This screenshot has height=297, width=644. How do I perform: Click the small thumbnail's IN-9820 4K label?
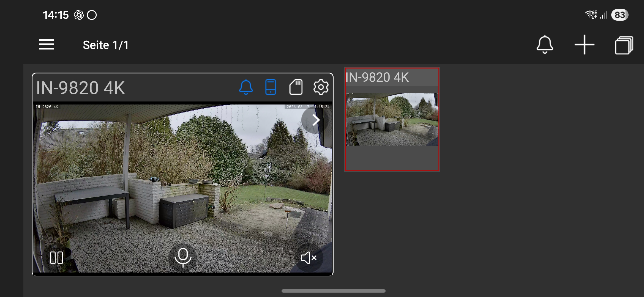click(x=377, y=77)
